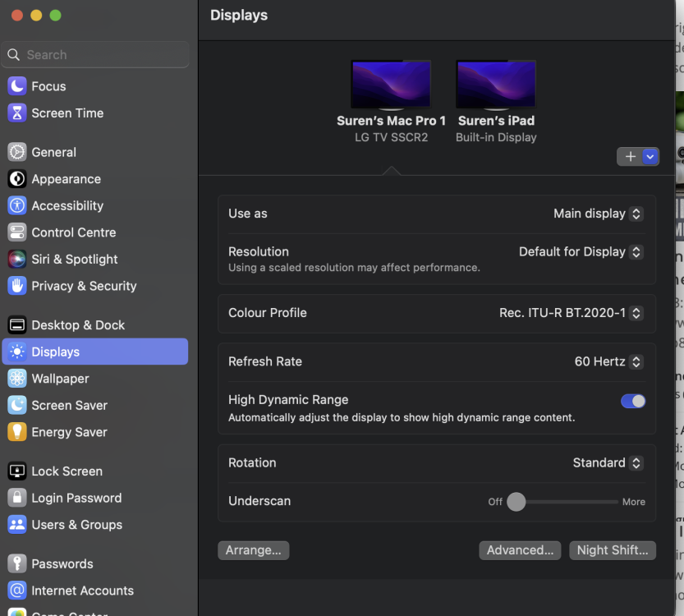Click the 'Displays' pane title
The image size is (684, 616).
click(x=239, y=16)
